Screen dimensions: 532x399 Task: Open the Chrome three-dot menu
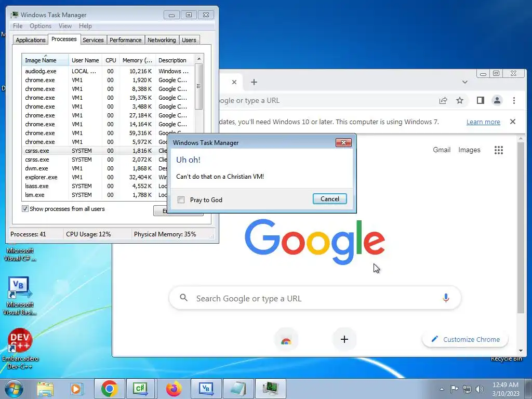[x=514, y=100]
